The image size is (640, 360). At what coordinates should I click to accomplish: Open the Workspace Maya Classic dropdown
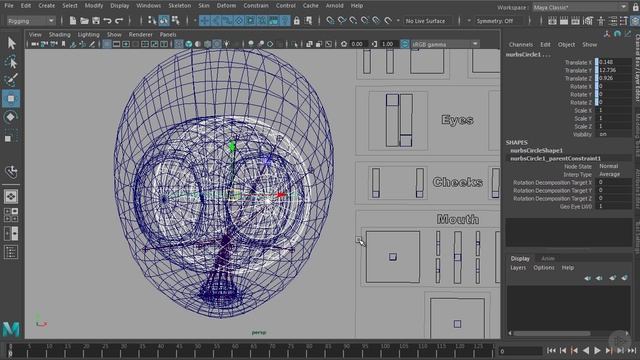click(580, 7)
